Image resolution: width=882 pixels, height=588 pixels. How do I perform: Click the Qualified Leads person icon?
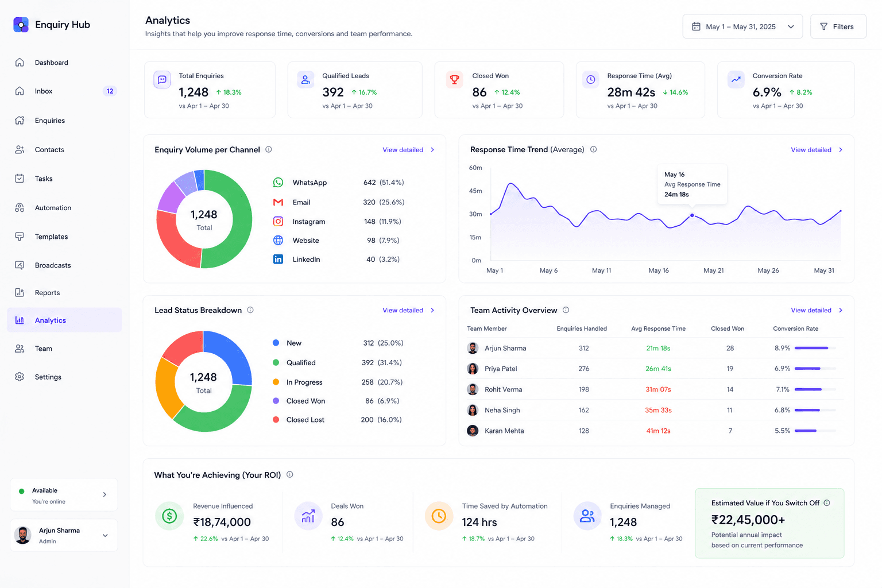point(305,80)
